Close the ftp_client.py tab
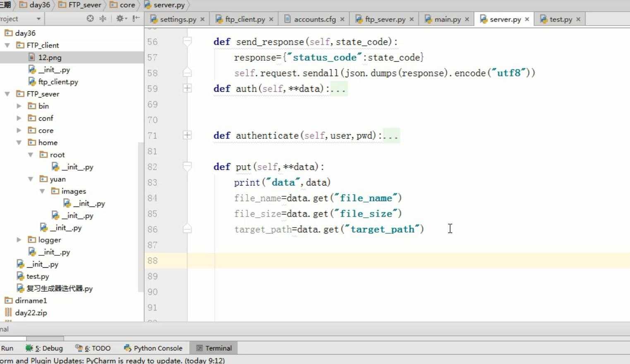This screenshot has height=364, width=630. (x=271, y=19)
